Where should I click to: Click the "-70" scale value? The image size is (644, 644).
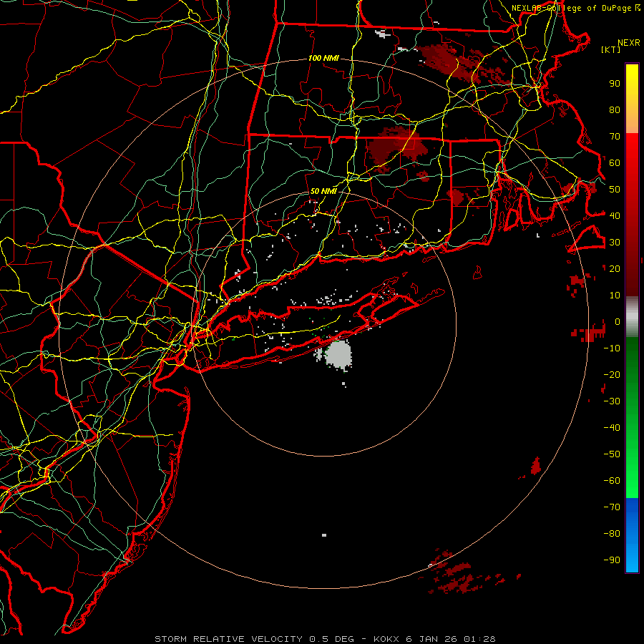click(x=612, y=507)
